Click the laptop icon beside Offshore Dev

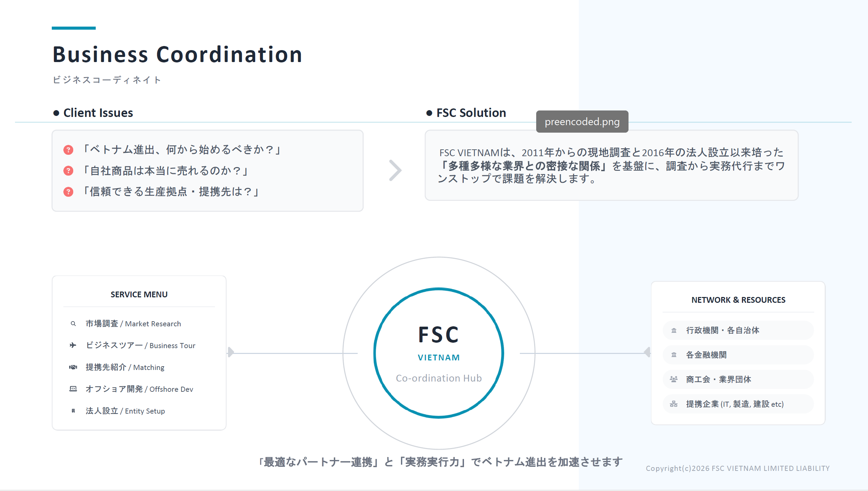[73, 389]
